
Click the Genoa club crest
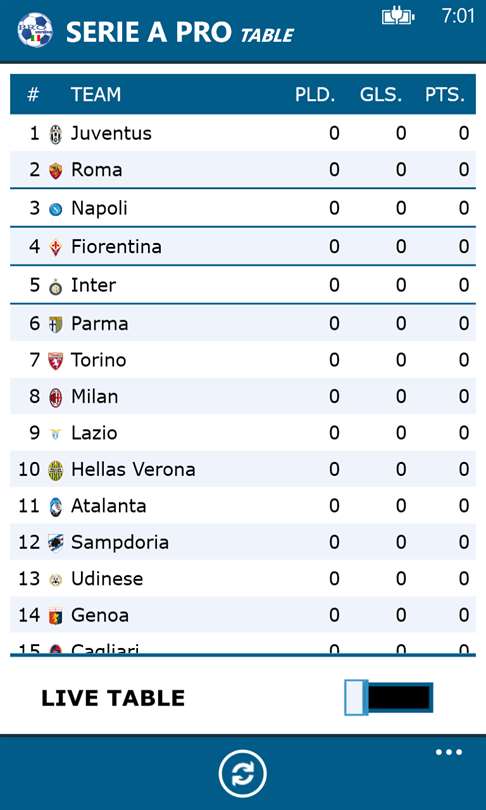point(56,616)
